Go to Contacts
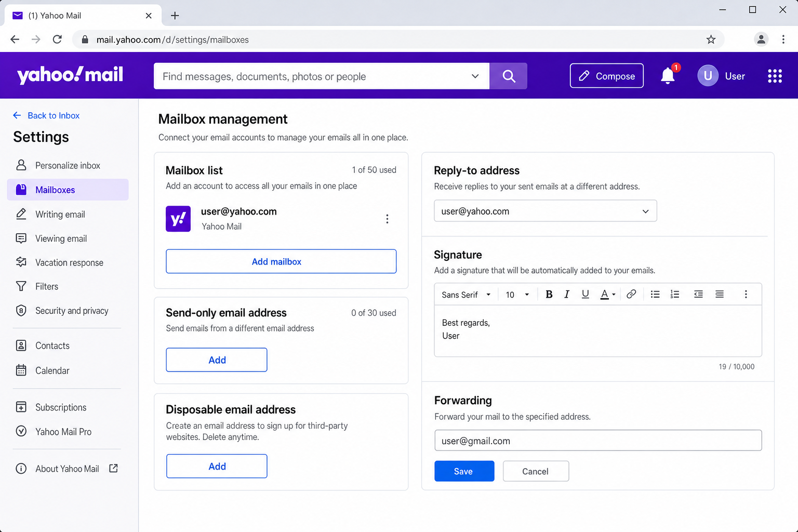This screenshot has width=798, height=532. (x=68, y=345)
